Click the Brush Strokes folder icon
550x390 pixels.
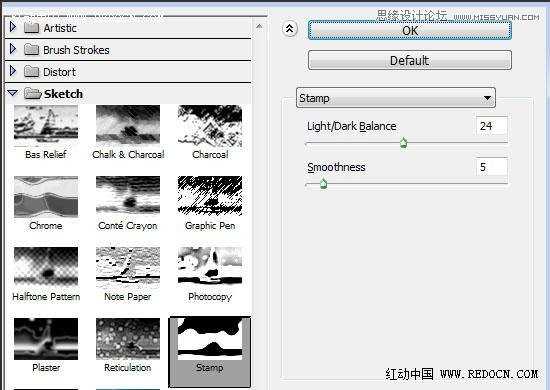(x=32, y=50)
